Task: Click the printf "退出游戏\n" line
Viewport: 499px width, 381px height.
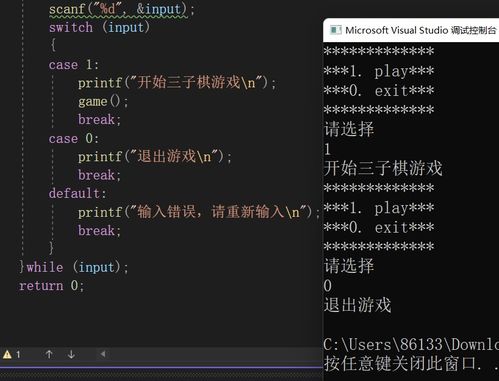Action: coord(155,156)
